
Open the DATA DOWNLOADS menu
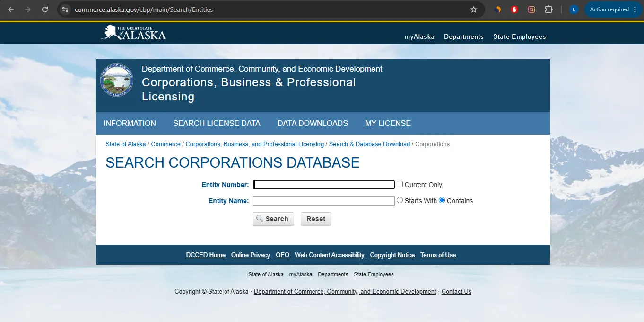[313, 123]
